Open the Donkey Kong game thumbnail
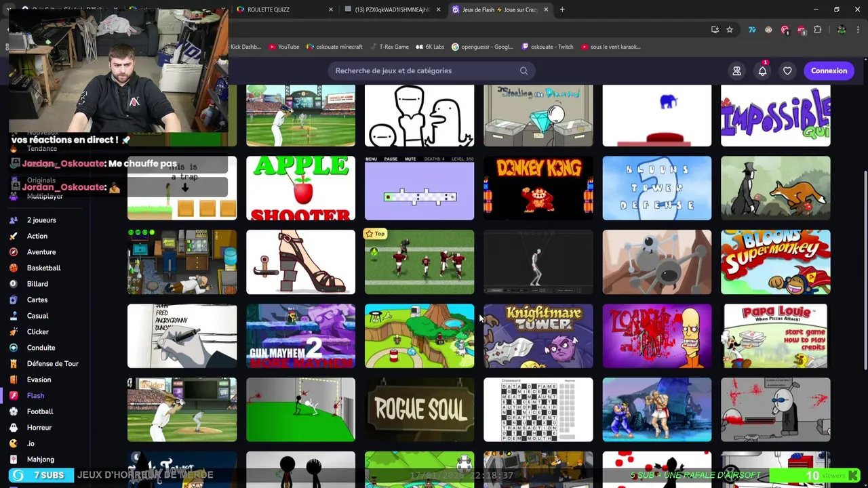Viewport: 868px width, 488px height. tap(538, 188)
